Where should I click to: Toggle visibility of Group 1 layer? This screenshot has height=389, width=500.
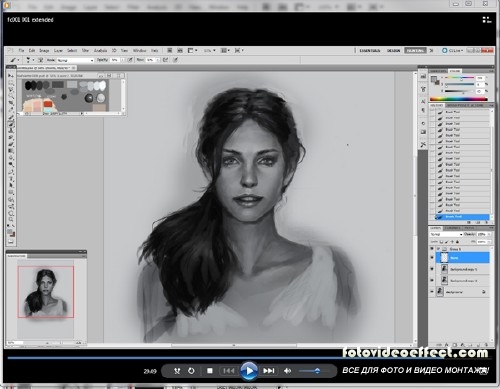tap(432, 249)
